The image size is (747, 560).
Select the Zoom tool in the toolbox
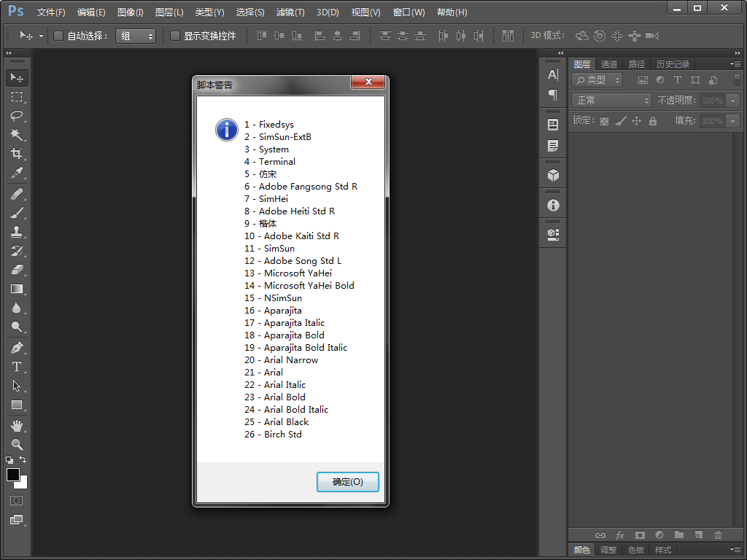coord(17,445)
